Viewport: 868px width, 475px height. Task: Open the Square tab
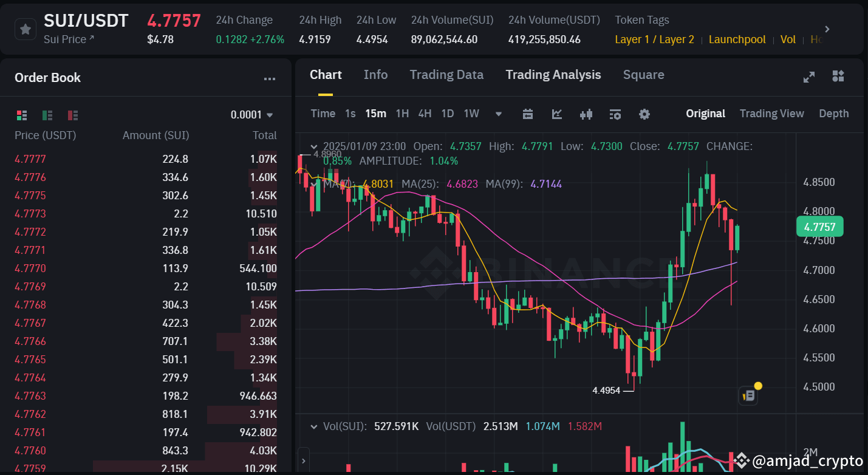[643, 75]
